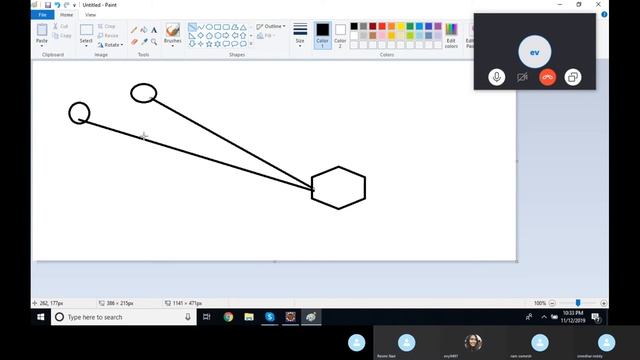Click the Save icon in title bar
The width and height of the screenshot is (640, 360).
[x=48, y=5]
